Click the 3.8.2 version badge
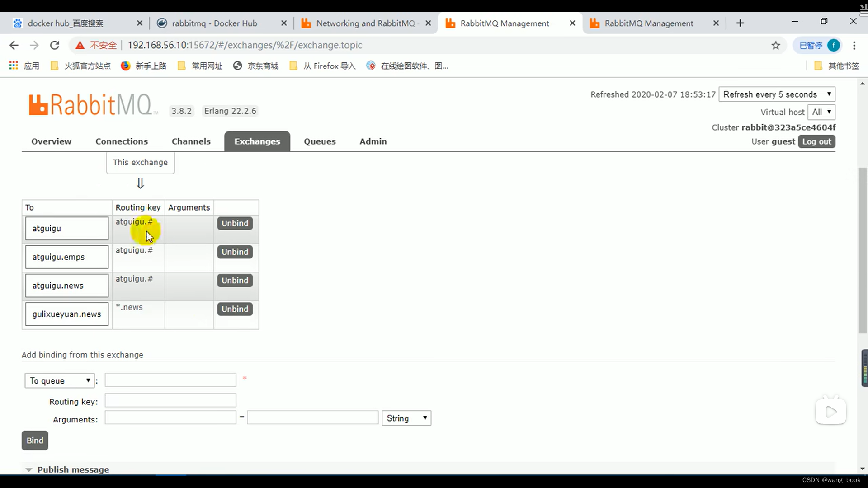Viewport: 868px width, 488px height. (x=181, y=111)
